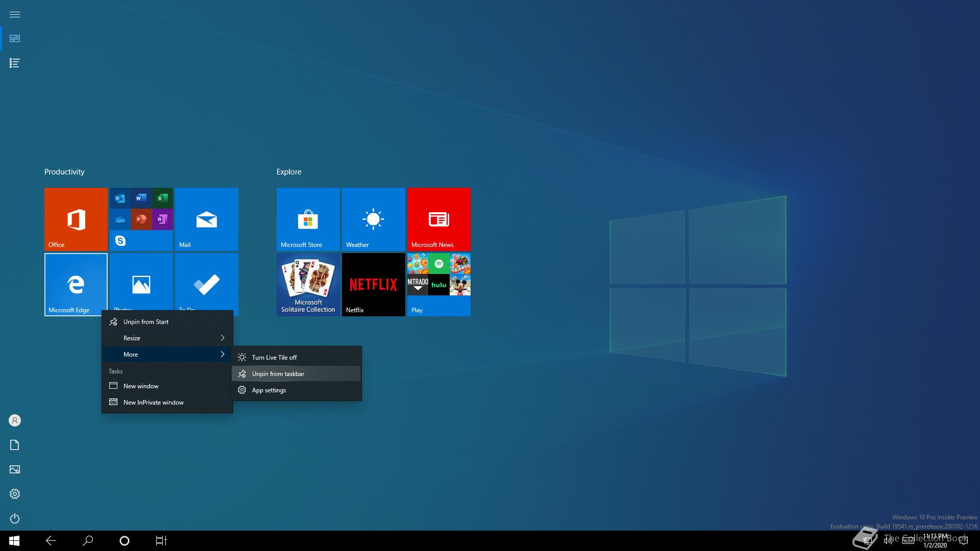Expand the More submenu
This screenshot has height=551, width=980.
(x=167, y=355)
